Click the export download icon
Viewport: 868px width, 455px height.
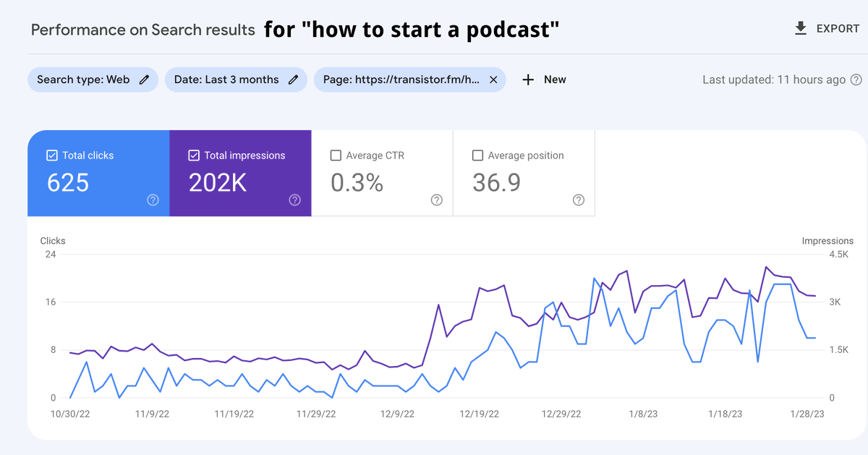[801, 29]
